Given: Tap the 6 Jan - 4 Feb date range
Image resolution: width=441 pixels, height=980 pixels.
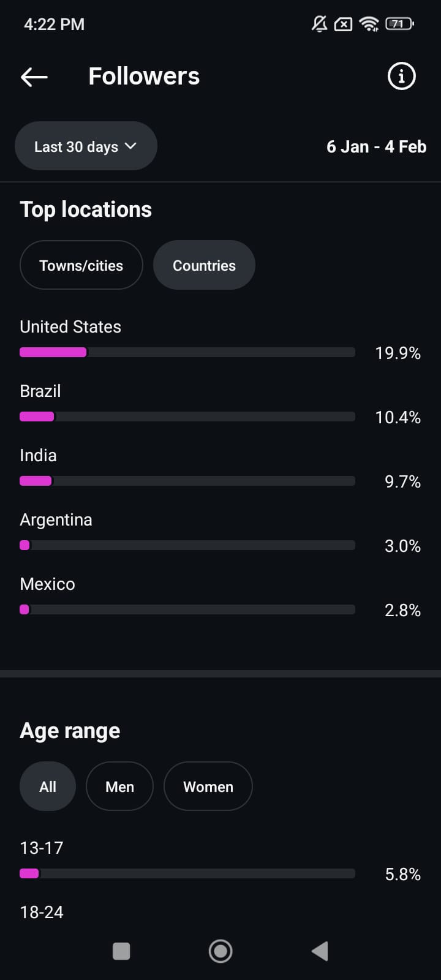Looking at the screenshot, I should coord(376,147).
